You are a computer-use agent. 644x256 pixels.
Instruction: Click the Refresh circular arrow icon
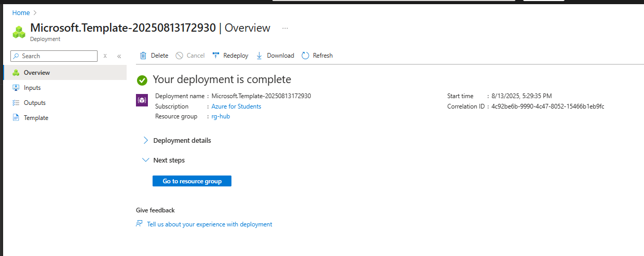[305, 56]
